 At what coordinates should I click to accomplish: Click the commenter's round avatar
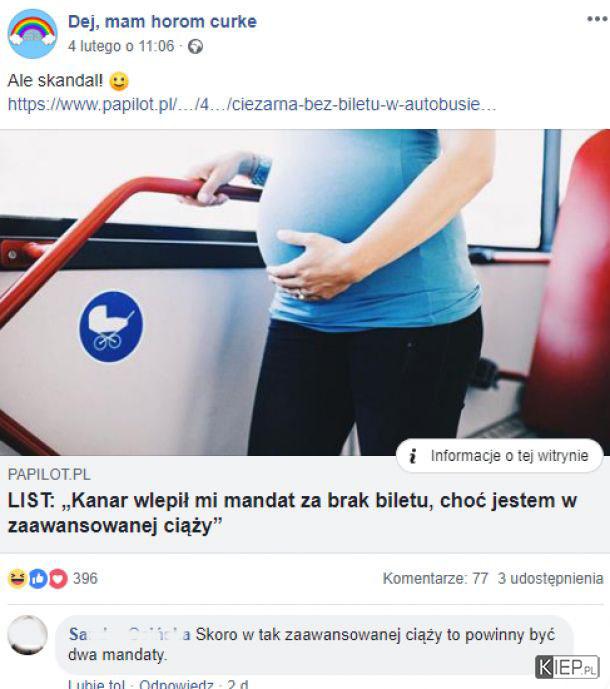(x=28, y=635)
